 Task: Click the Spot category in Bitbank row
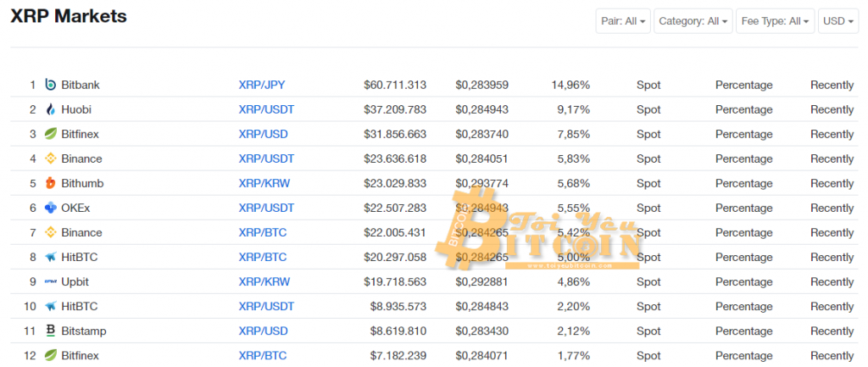click(648, 85)
